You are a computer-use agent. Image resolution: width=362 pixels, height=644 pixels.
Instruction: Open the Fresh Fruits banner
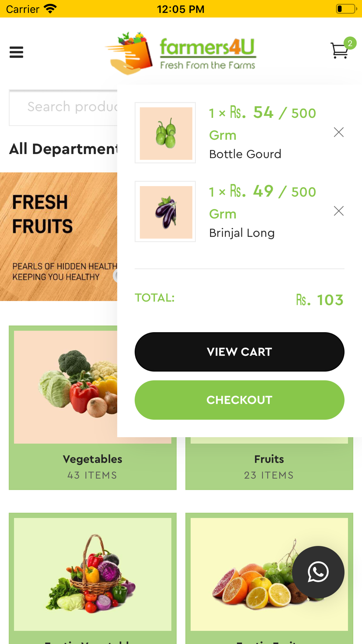point(58,236)
